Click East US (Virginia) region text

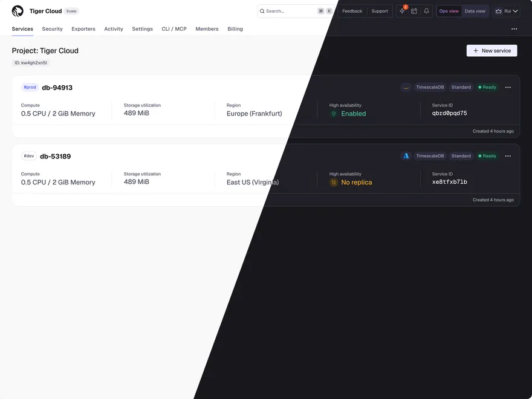253,182
